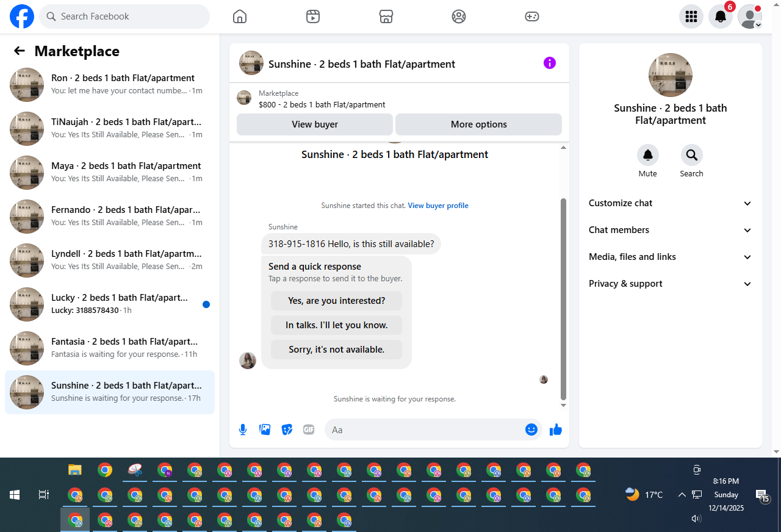
Task: Click the back arrow beside Marketplace
Action: (x=20, y=51)
